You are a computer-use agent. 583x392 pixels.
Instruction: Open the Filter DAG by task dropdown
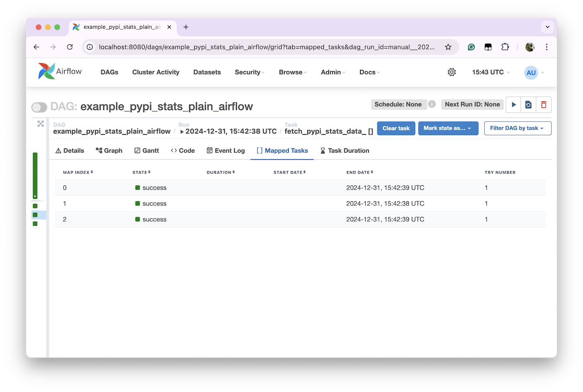tap(517, 128)
